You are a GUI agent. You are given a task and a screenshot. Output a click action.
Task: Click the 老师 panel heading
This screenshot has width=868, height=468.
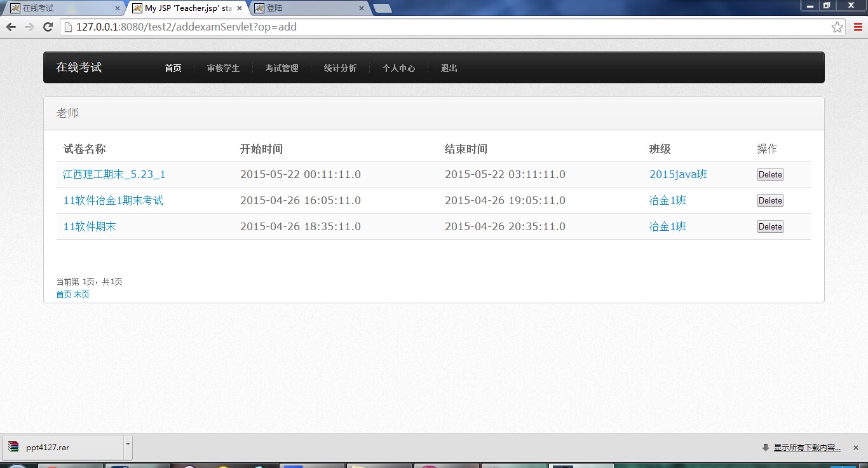click(x=67, y=113)
